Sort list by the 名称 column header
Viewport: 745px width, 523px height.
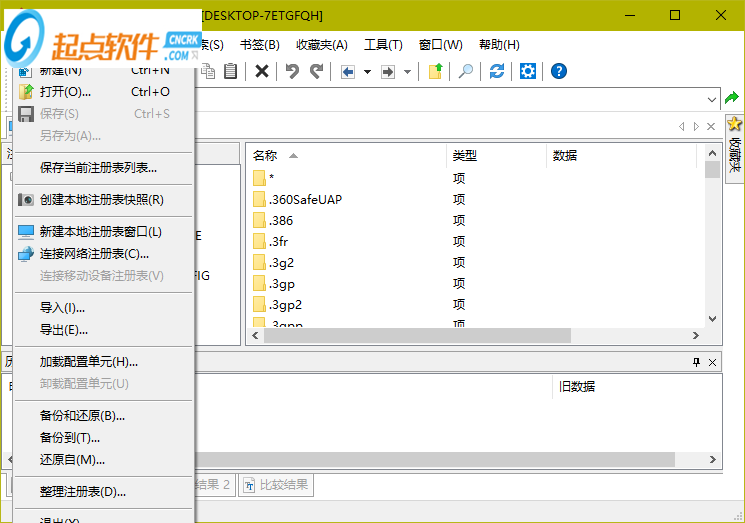coord(265,155)
